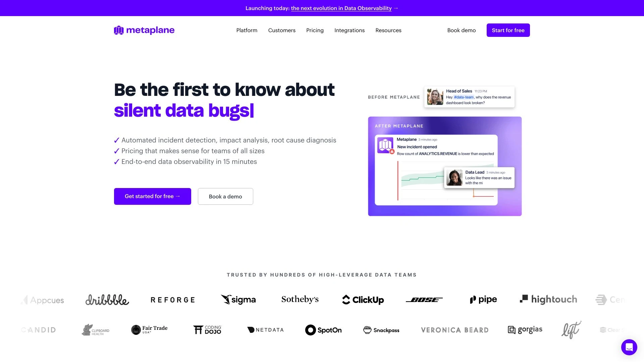Click the Dribbble logo icon
Screen dimensions: 644x362
(x=107, y=299)
